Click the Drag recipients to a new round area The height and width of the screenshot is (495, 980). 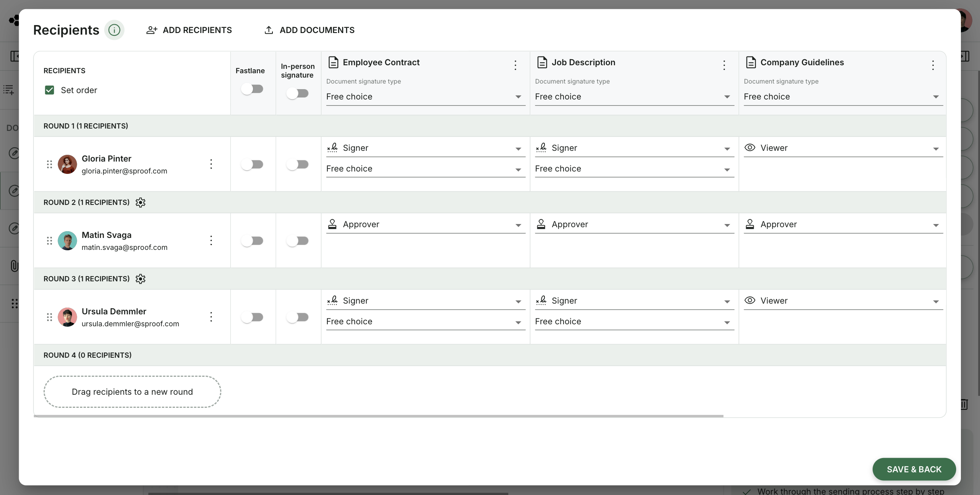tap(132, 392)
